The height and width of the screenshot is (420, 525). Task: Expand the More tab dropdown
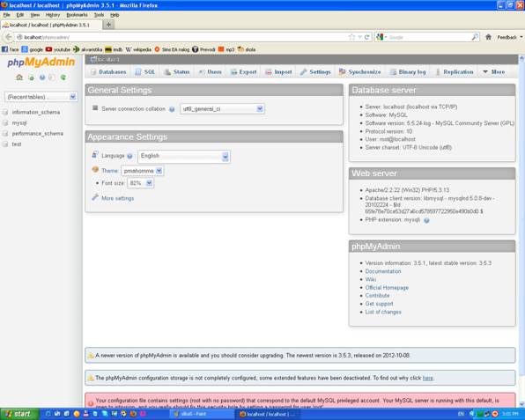coord(494,72)
